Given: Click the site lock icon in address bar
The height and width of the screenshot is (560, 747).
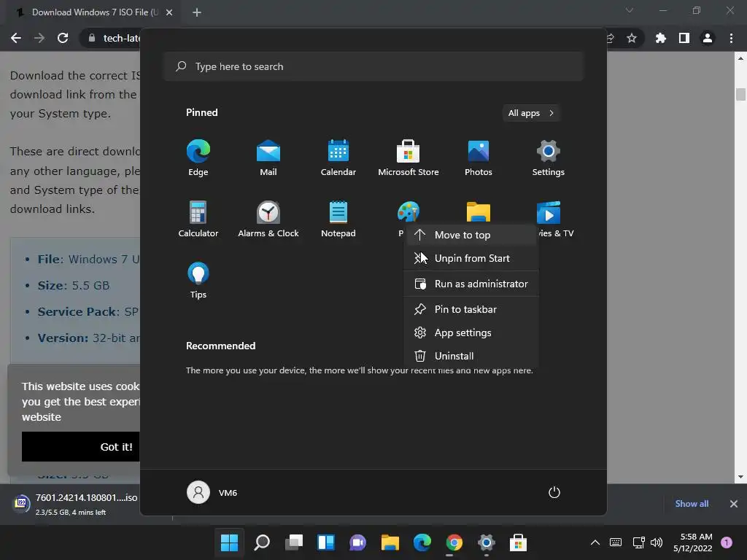Looking at the screenshot, I should 91,38.
